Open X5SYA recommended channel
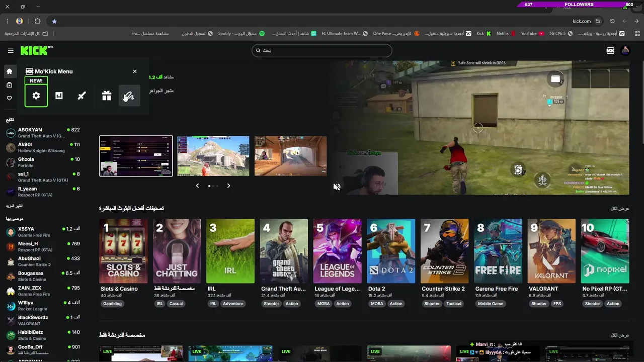 point(43,232)
